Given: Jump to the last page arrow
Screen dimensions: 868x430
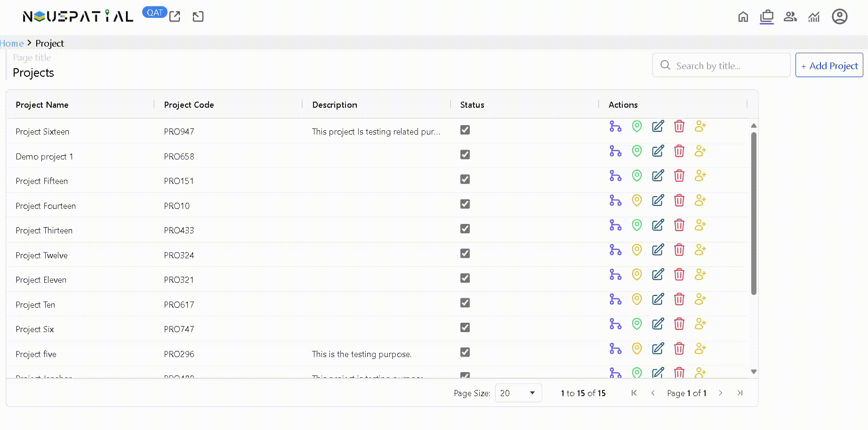Looking at the screenshot, I should (740, 393).
